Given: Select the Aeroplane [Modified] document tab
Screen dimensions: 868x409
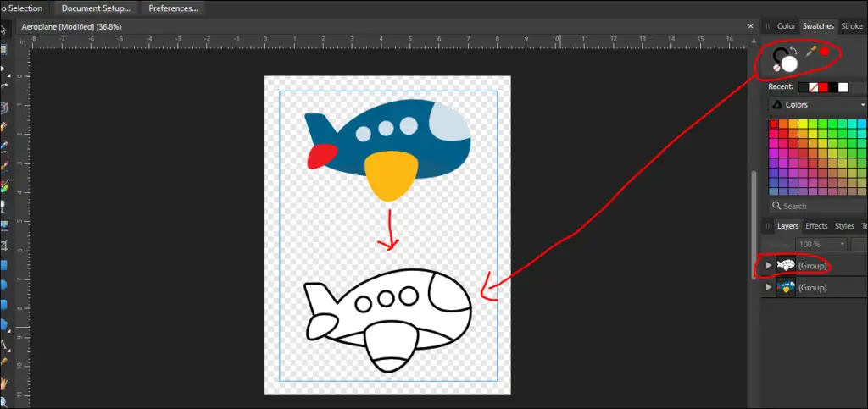Looking at the screenshot, I should [x=71, y=26].
